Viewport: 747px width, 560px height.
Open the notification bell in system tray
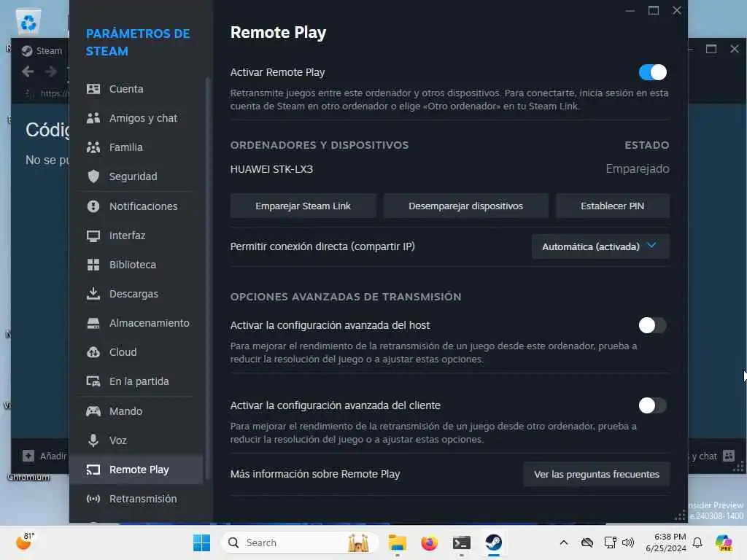click(697, 542)
